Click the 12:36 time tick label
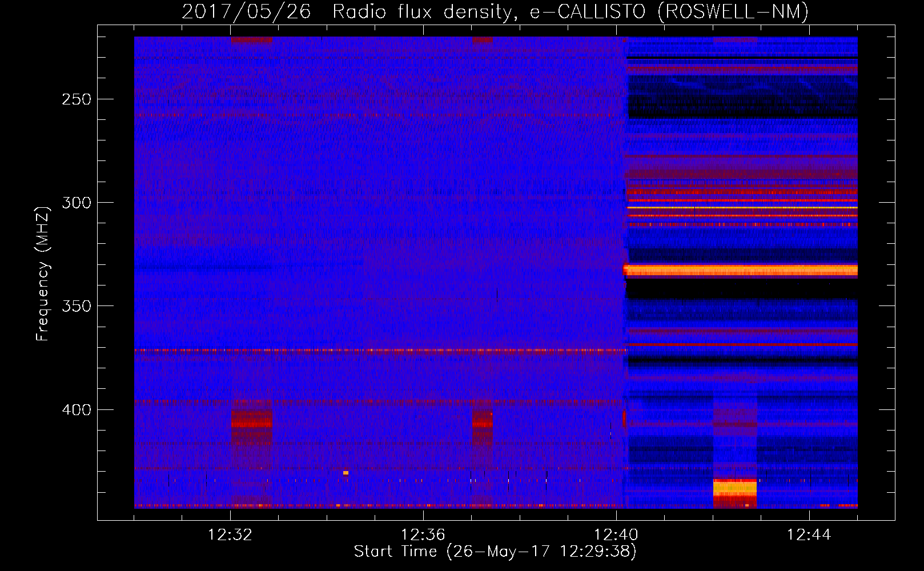The width and height of the screenshot is (924, 571). (423, 535)
